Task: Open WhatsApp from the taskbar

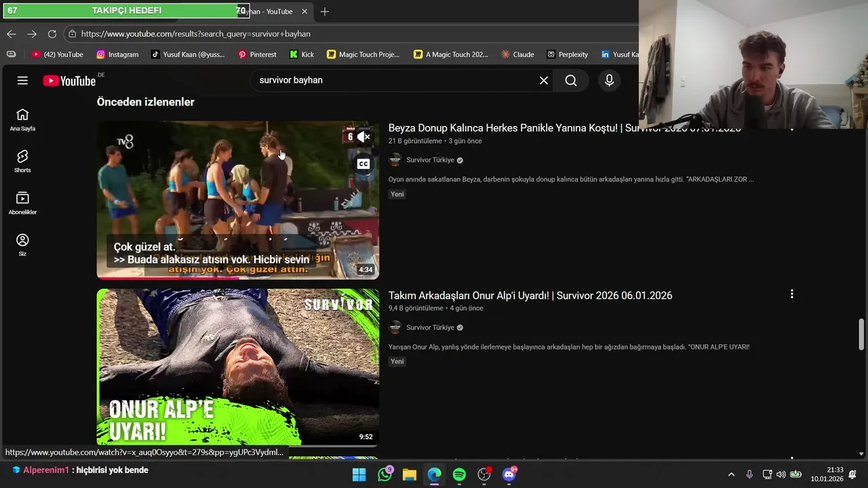Action: (384, 474)
